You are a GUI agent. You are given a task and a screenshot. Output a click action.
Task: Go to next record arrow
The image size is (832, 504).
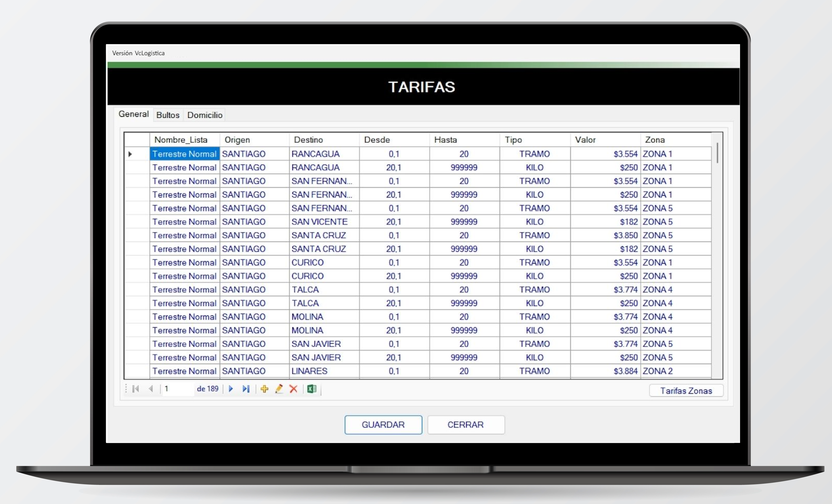(x=231, y=389)
